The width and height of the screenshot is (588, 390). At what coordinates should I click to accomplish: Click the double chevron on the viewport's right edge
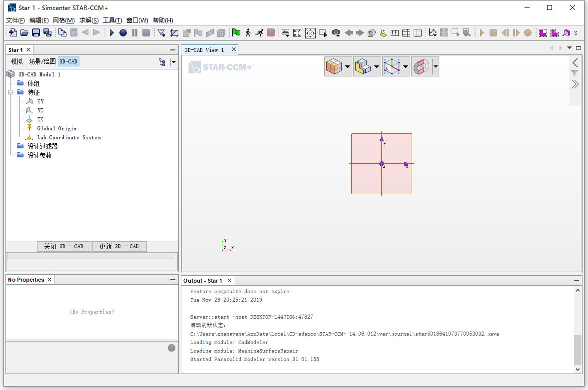click(x=575, y=84)
